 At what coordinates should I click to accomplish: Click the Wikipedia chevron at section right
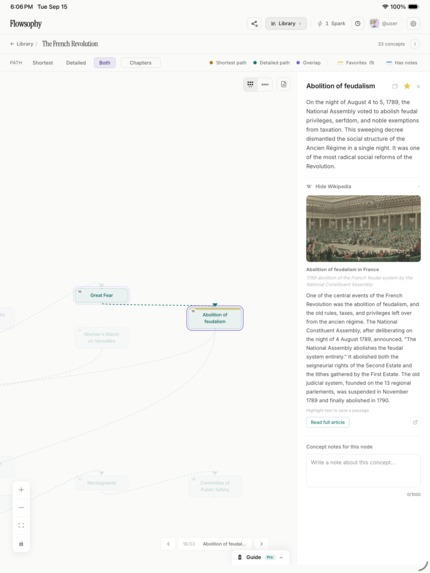pos(418,187)
